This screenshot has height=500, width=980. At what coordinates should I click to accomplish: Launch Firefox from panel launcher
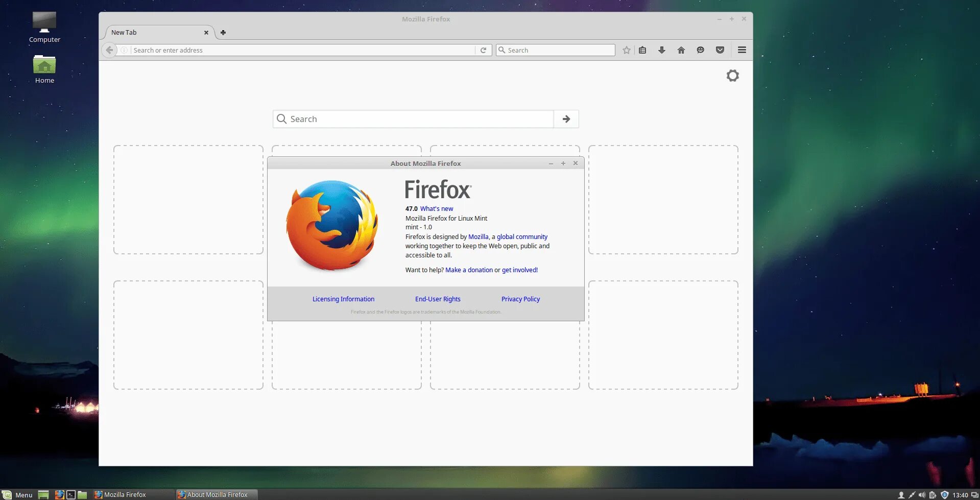point(59,494)
